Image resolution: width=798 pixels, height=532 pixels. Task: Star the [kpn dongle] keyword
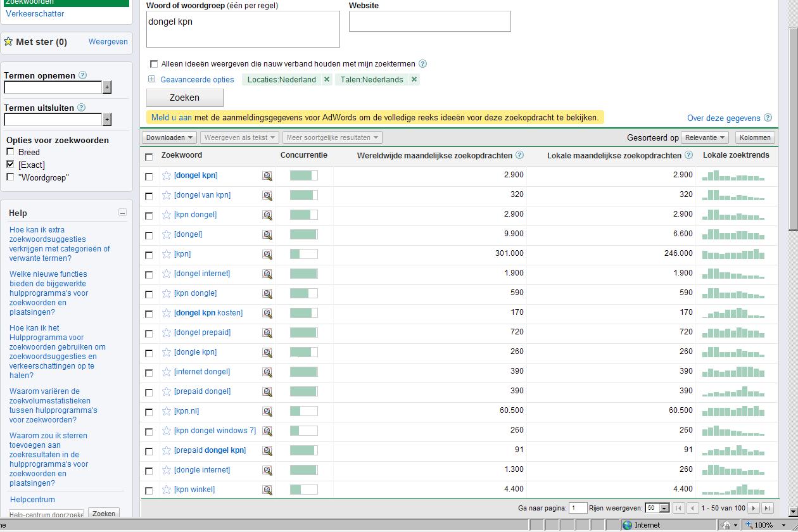click(x=167, y=293)
